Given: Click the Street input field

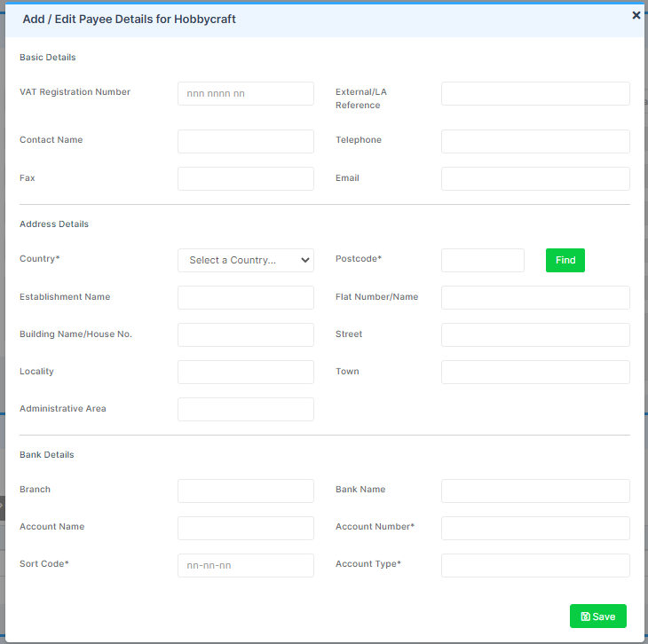Looking at the screenshot, I should click(x=535, y=334).
